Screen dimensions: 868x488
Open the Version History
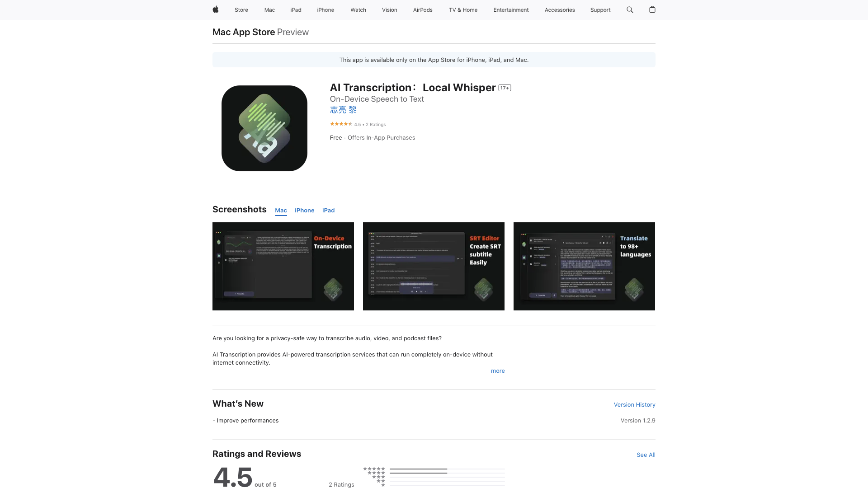click(x=634, y=404)
